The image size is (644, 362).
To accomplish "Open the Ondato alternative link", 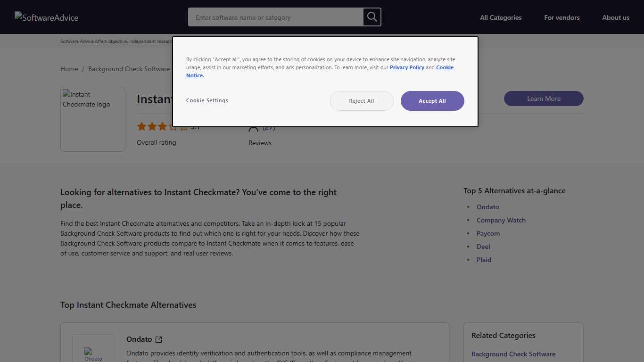I will tap(488, 207).
